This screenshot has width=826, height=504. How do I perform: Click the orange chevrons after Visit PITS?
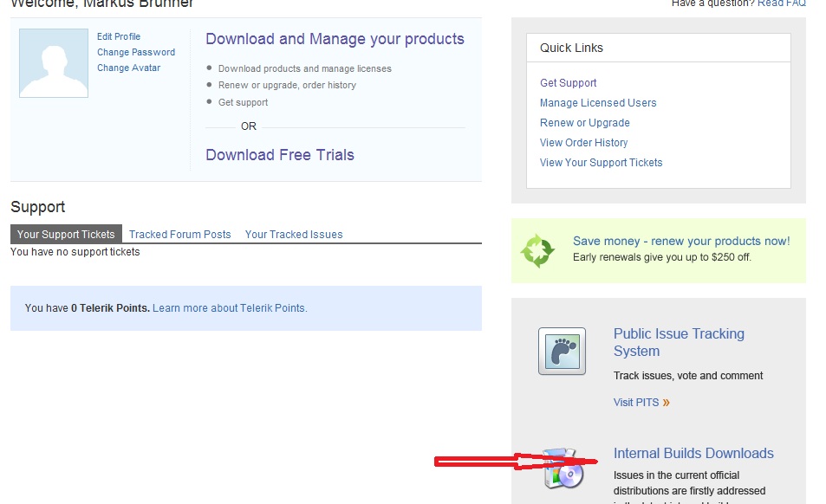pos(667,403)
